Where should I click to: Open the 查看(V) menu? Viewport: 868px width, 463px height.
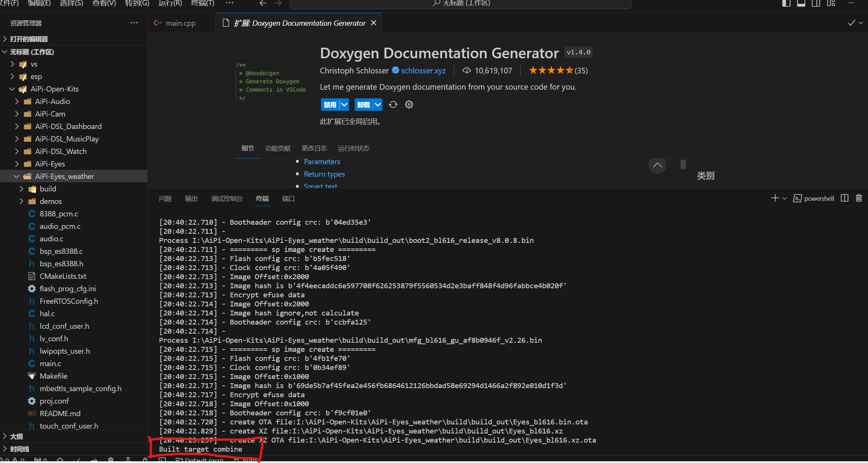click(104, 3)
